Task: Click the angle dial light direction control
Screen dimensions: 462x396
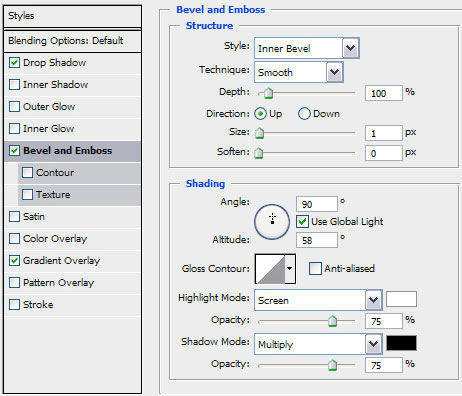Action: pyautogui.click(x=272, y=221)
